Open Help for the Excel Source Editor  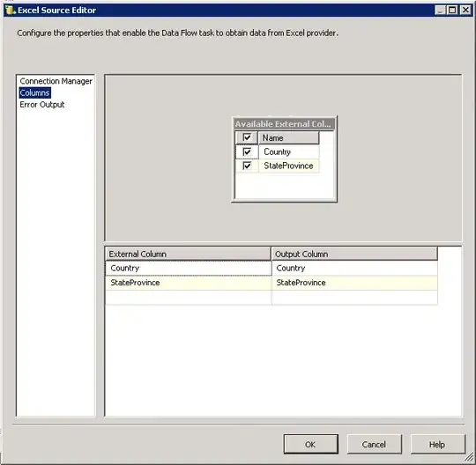tap(437, 444)
